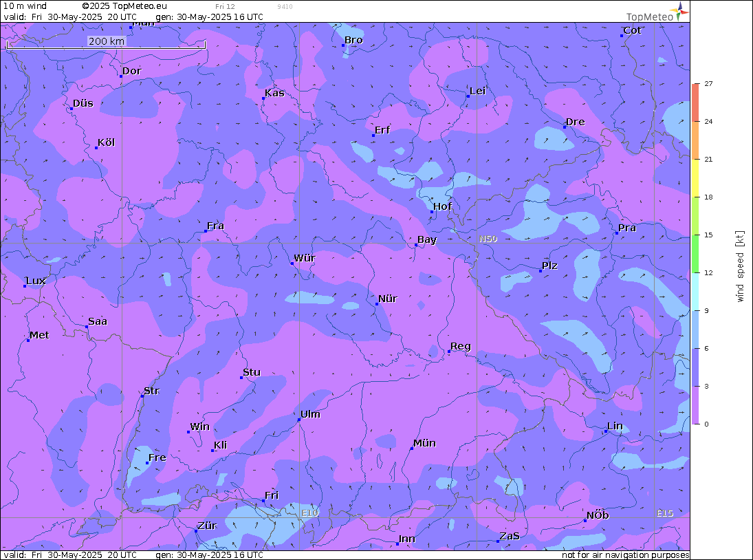Select the Lei city label
Screen dimensions: 753x560
[x=478, y=91]
